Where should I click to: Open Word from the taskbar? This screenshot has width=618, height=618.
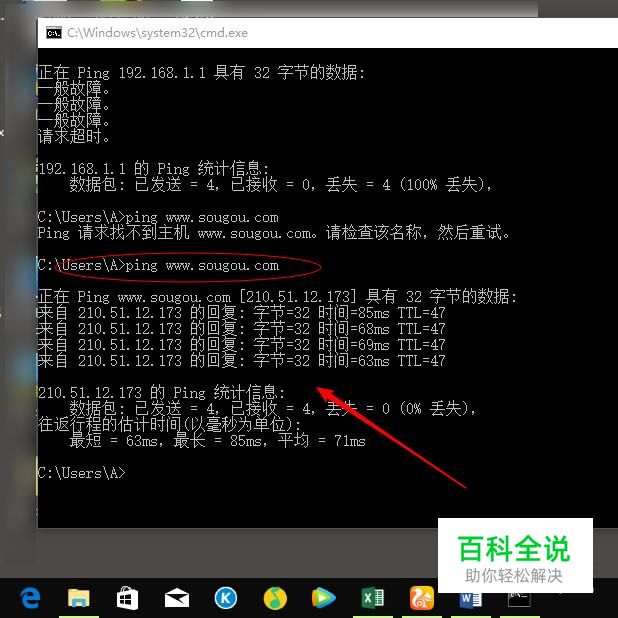(x=471, y=600)
